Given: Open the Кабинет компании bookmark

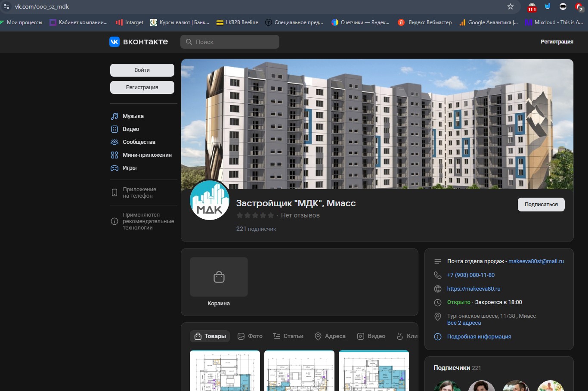Looking at the screenshot, I should (79, 22).
